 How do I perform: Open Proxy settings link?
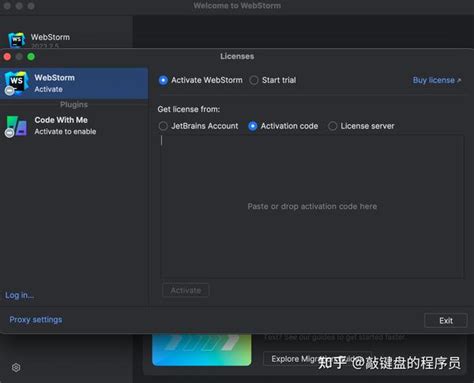point(36,320)
